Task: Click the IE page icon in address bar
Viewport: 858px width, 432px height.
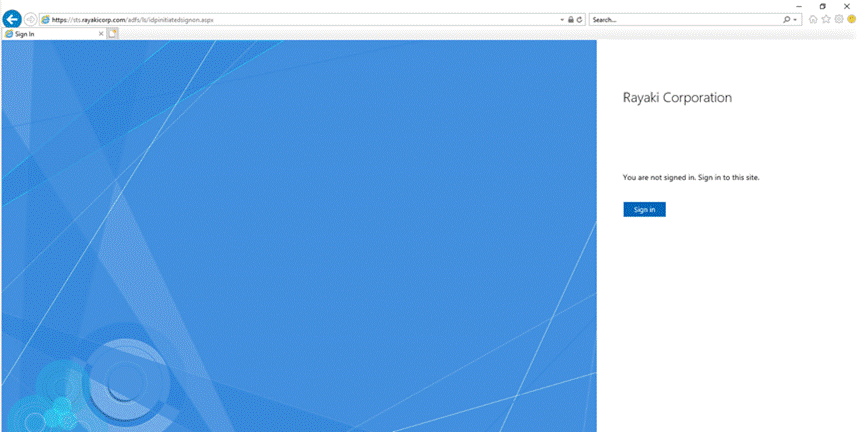Action: pos(45,20)
